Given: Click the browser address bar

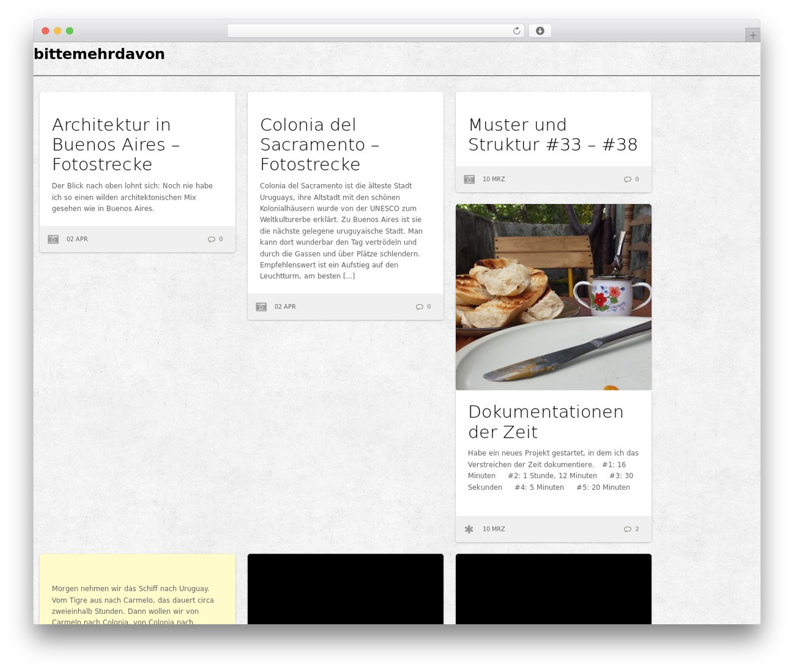Looking at the screenshot, I should pyautogui.click(x=375, y=31).
